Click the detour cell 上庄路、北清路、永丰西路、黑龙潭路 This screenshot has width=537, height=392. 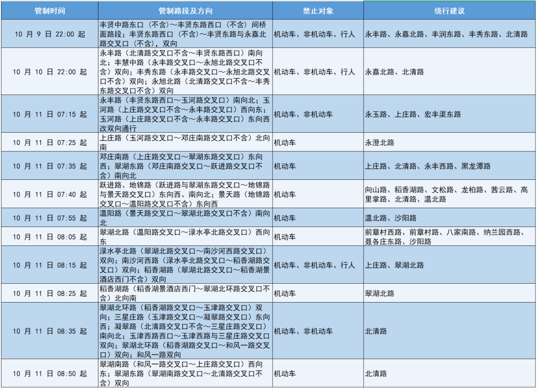449,166
